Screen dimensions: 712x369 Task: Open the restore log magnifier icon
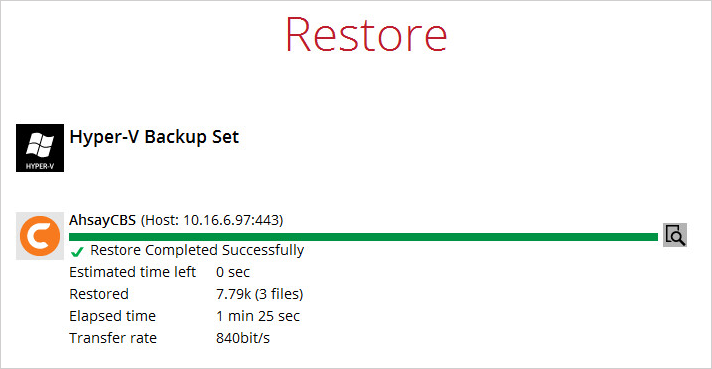click(675, 235)
